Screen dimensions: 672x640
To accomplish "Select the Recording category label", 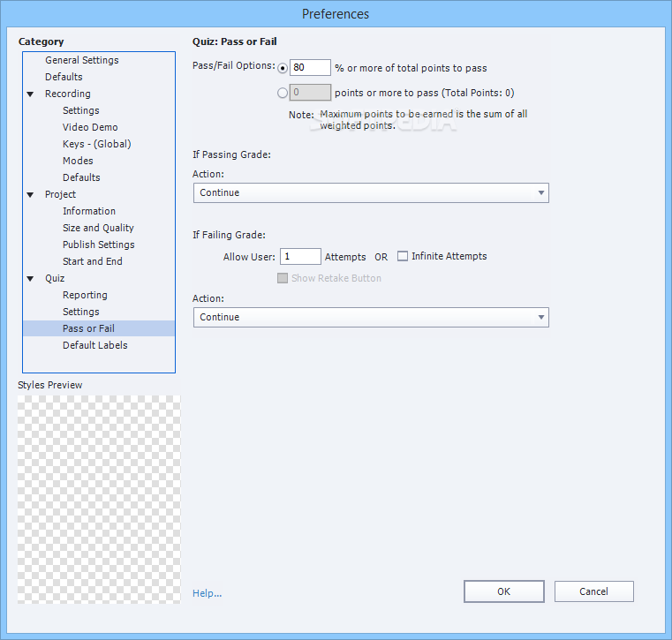I will click(68, 94).
